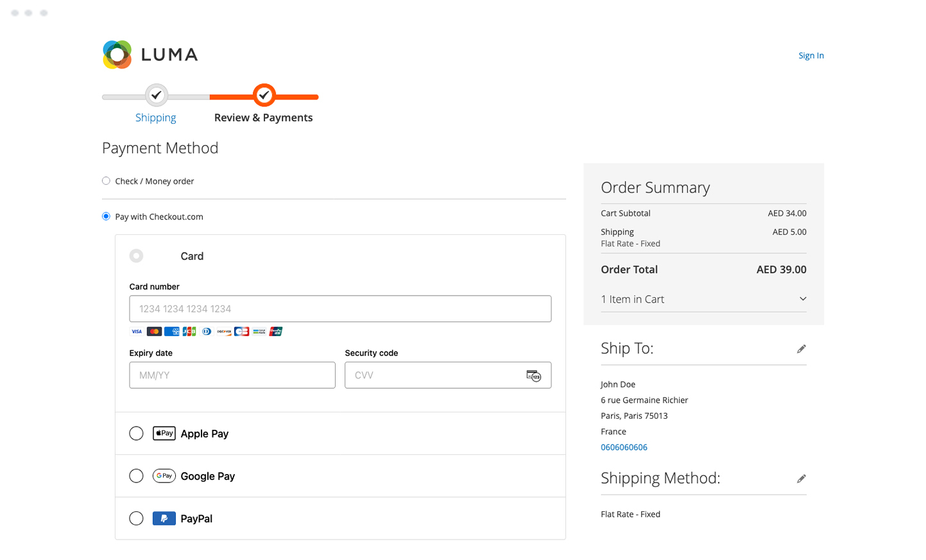Enable the Apple Pay radio option

point(136,433)
